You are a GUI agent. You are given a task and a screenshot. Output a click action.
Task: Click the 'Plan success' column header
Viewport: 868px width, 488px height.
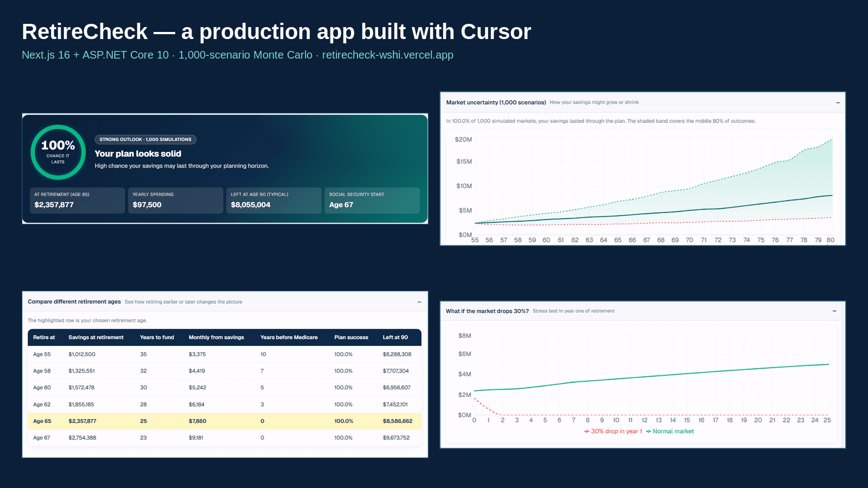pyautogui.click(x=351, y=337)
